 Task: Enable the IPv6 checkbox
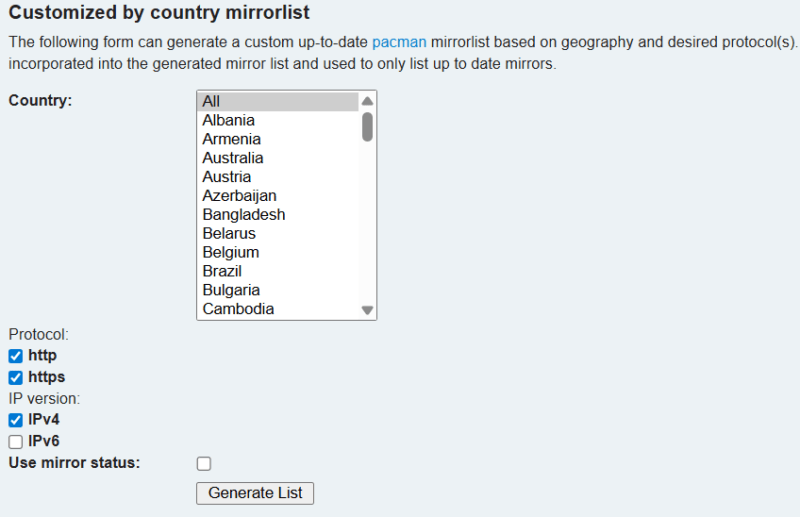pyautogui.click(x=15, y=441)
